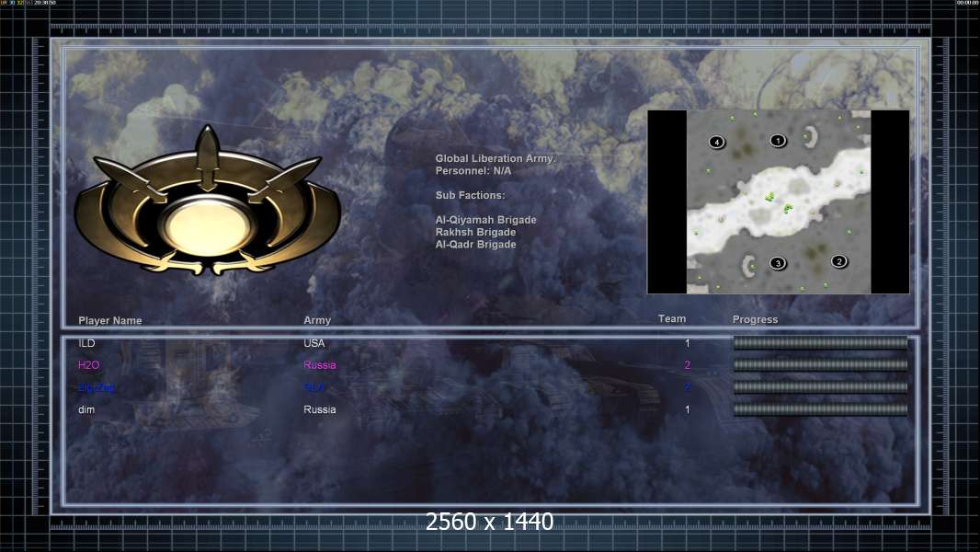Screen dimensions: 980x552
Task: Click the Rakhsh Brigade sub faction
Action: 475,232
